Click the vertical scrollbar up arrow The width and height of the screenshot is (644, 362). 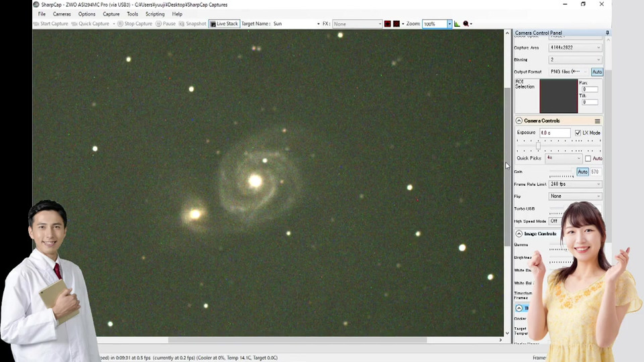507,33
